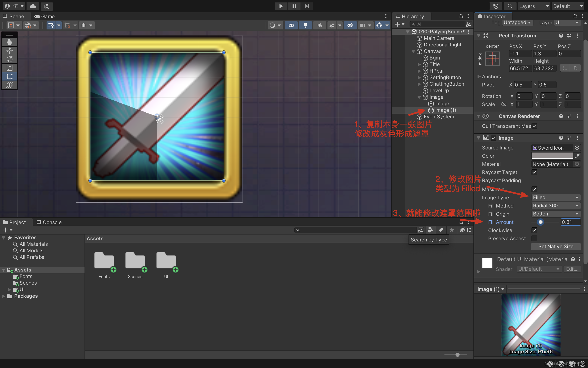Image resolution: width=588 pixels, height=368 pixels.
Task: Click the Pause button
Action: pos(294,6)
